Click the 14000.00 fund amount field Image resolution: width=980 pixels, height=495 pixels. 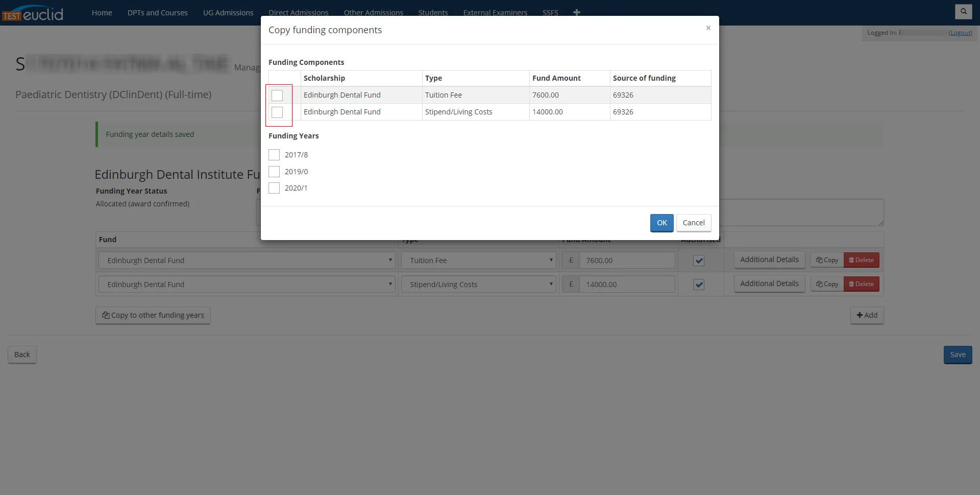point(627,284)
